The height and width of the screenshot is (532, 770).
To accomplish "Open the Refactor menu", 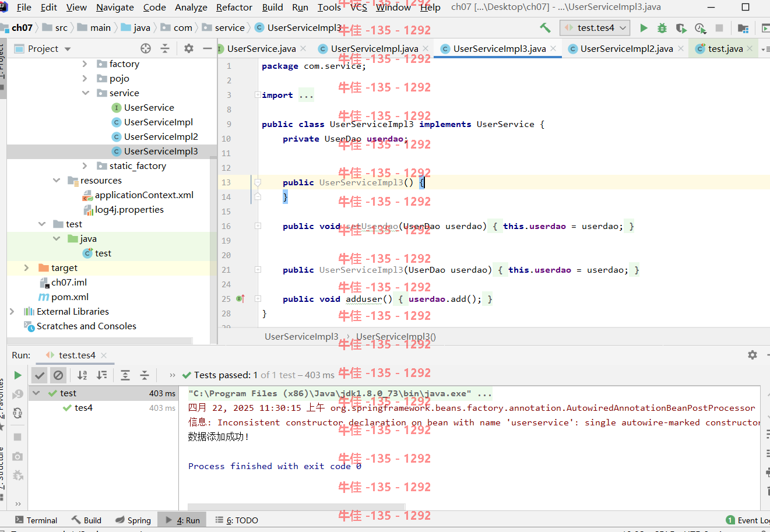I will (234, 7).
